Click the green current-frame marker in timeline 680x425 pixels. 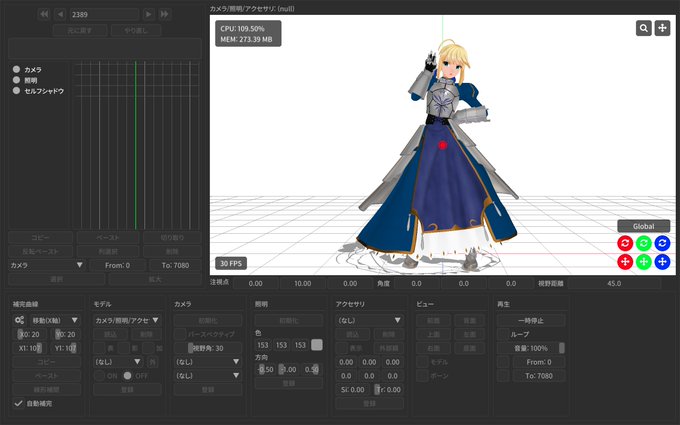[x=135, y=145]
